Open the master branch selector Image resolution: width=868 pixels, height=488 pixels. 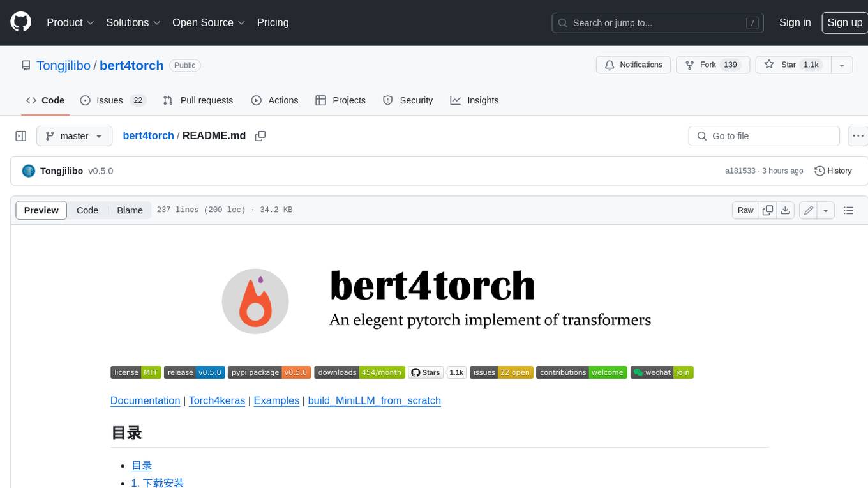[74, 136]
